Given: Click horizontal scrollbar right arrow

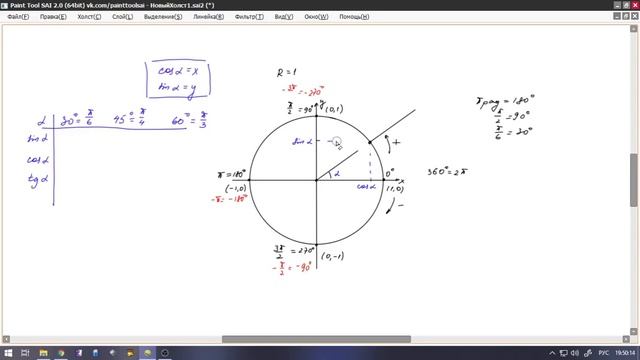Looking at the screenshot, I should [x=626, y=339].
